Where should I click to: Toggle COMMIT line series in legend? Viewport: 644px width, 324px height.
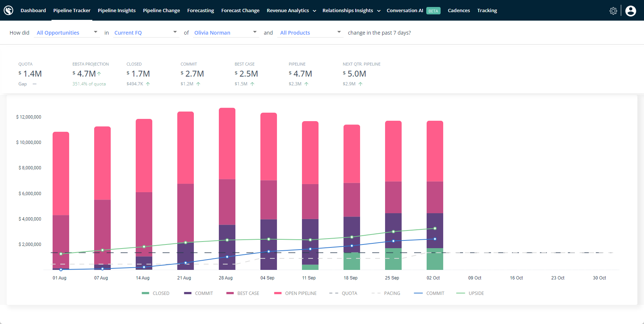coord(429,293)
